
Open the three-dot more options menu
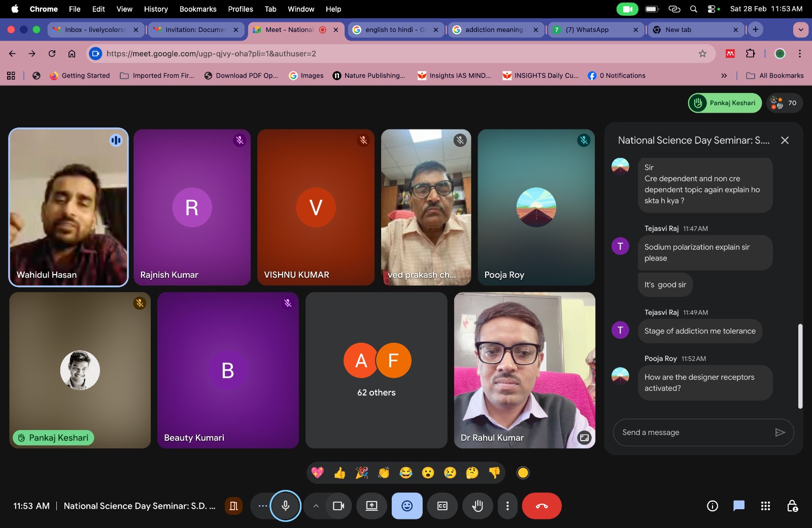[x=507, y=506]
